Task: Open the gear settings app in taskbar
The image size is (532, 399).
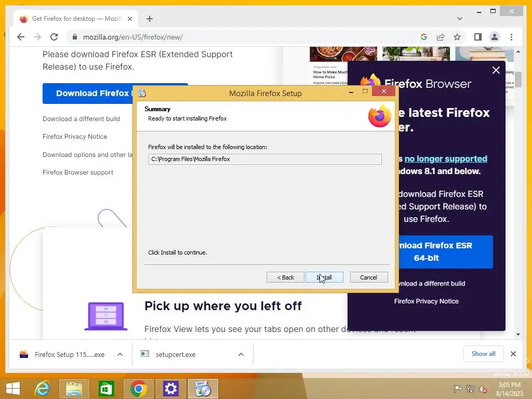Action: point(170,389)
